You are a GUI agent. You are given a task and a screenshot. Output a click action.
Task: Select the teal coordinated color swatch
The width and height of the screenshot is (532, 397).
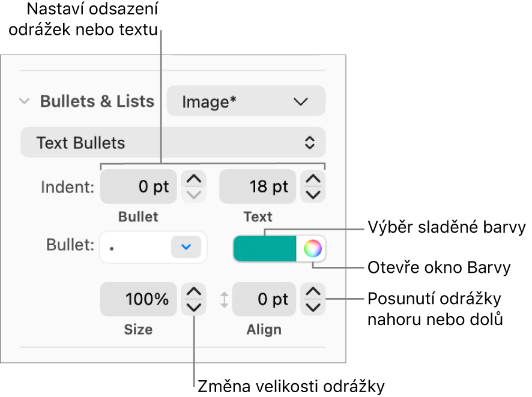264,247
